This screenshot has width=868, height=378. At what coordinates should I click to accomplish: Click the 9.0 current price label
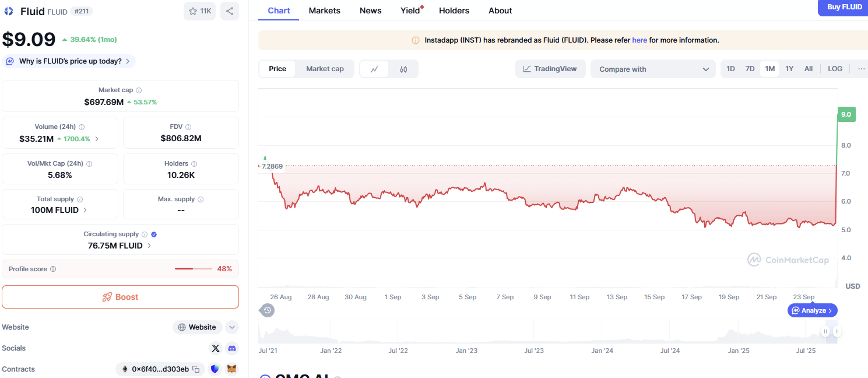846,115
